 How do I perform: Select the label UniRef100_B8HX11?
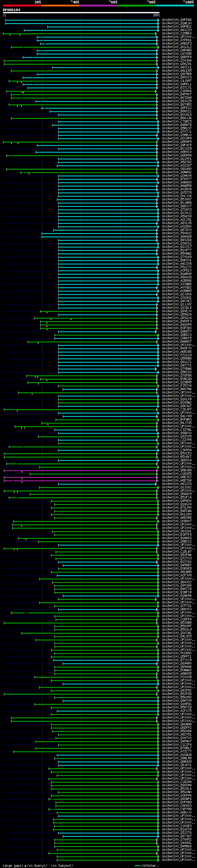pos(177,111)
